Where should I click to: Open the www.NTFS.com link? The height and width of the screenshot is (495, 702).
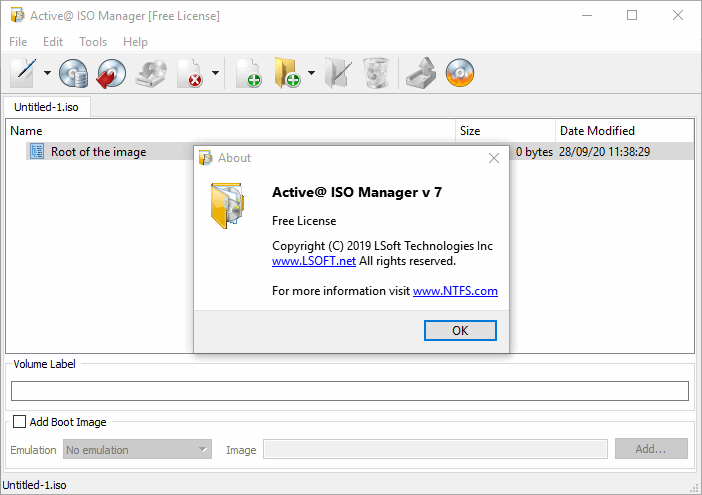pyautogui.click(x=455, y=291)
